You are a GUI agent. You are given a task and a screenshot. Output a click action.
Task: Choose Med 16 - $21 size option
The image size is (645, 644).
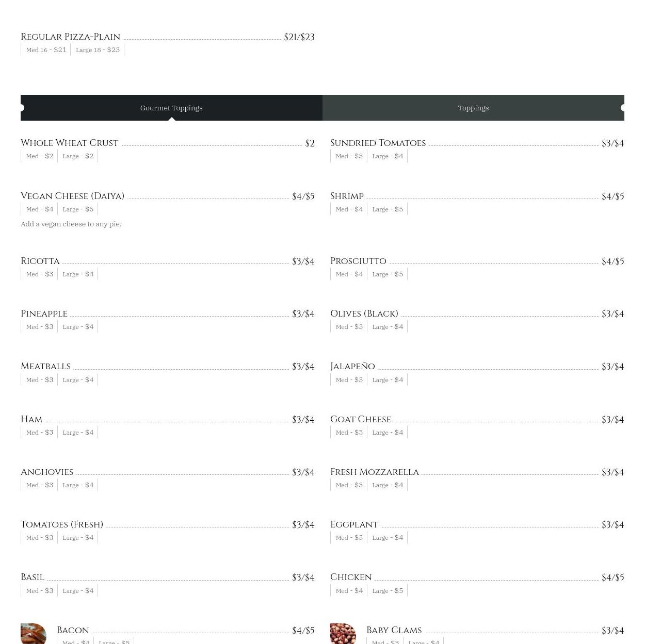tap(46, 49)
